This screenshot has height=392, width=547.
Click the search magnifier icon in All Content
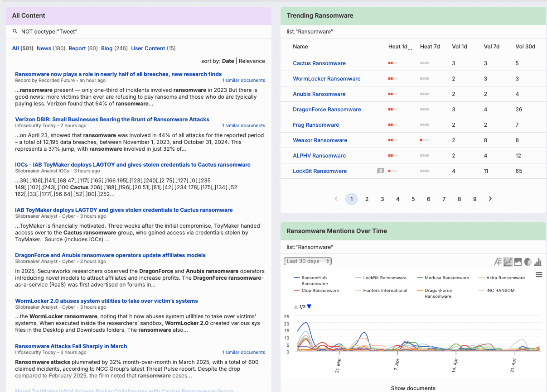(15, 31)
